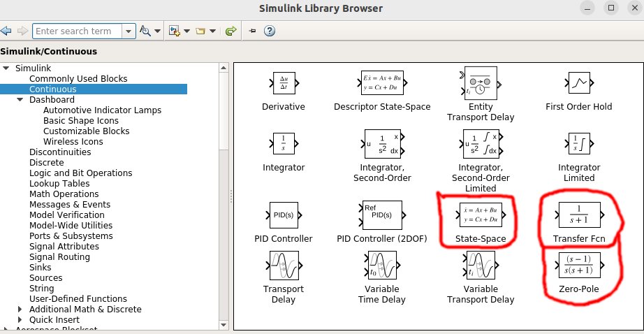The image size is (644, 334).
Task: Select the Variable Time Delay block
Action: (382, 266)
